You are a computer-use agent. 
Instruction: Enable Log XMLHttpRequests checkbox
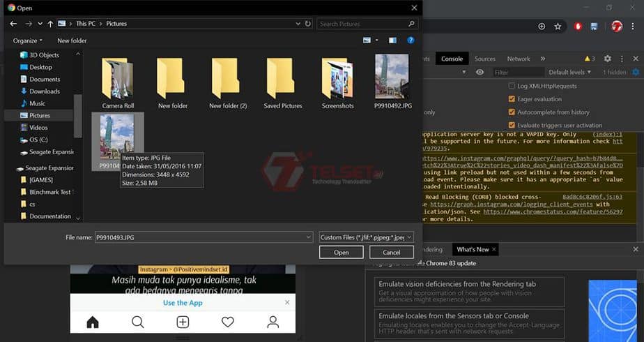click(x=512, y=86)
